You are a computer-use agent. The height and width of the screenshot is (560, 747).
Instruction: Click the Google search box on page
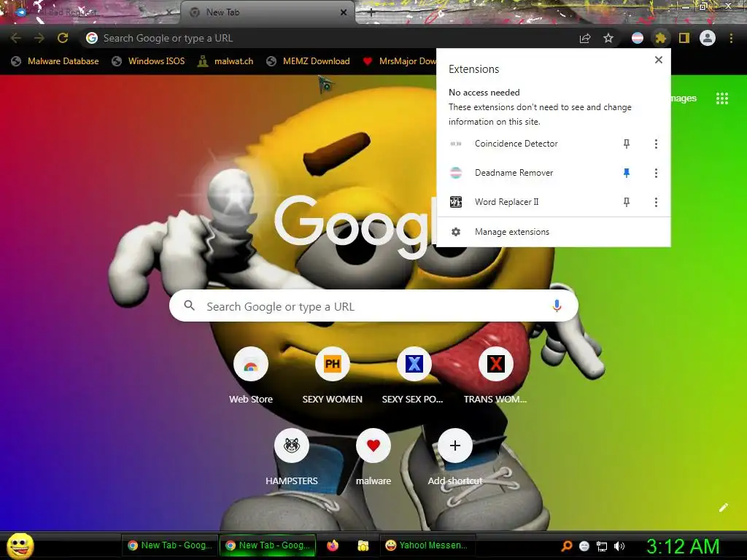(x=373, y=306)
